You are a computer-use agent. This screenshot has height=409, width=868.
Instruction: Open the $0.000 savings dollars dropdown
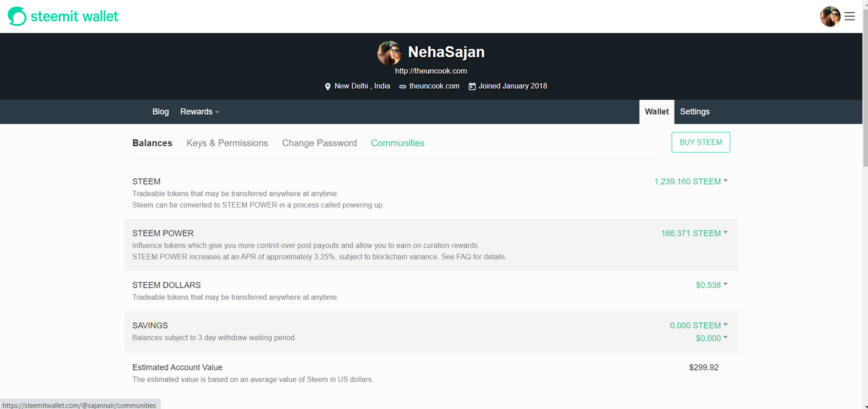[711, 338]
